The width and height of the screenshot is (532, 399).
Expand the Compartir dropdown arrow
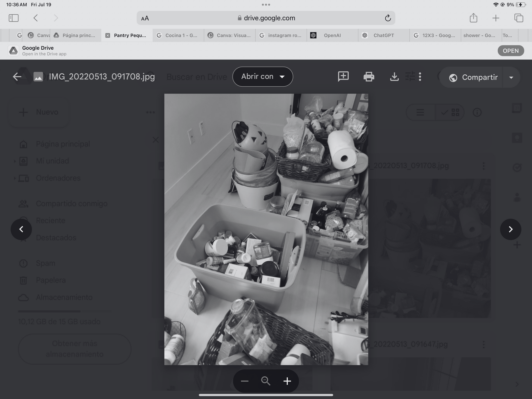coord(511,77)
